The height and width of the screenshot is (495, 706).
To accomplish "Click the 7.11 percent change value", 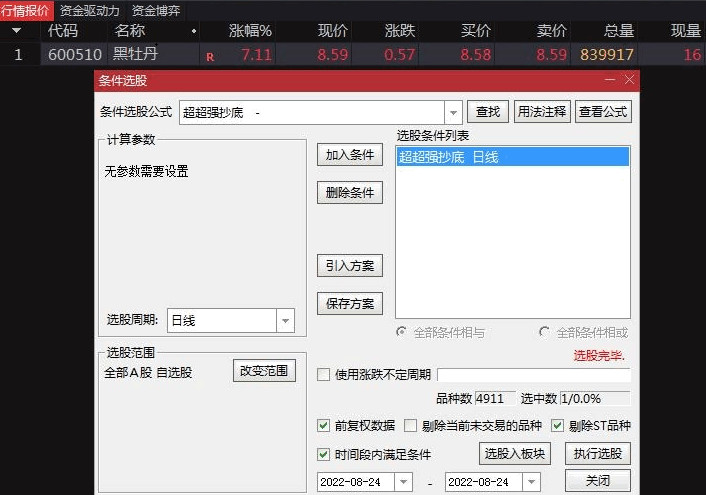I will [257, 55].
